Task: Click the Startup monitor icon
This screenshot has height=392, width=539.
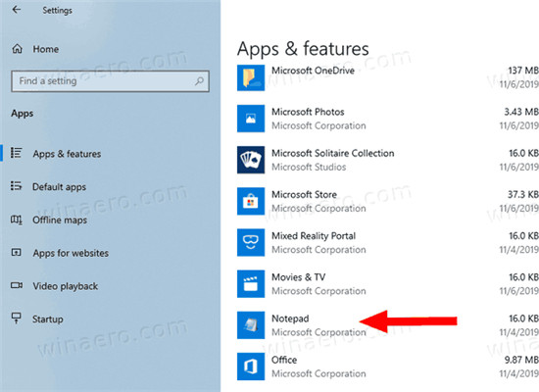Action: (16, 318)
